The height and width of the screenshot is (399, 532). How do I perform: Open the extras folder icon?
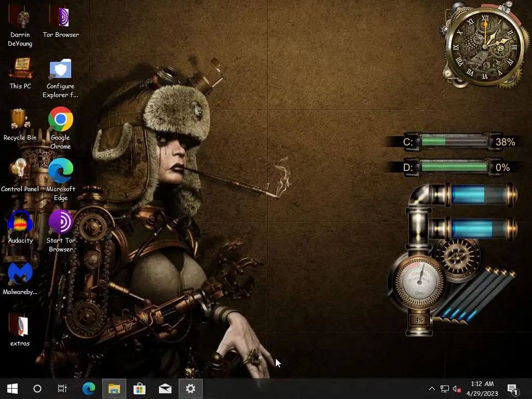coord(20,331)
